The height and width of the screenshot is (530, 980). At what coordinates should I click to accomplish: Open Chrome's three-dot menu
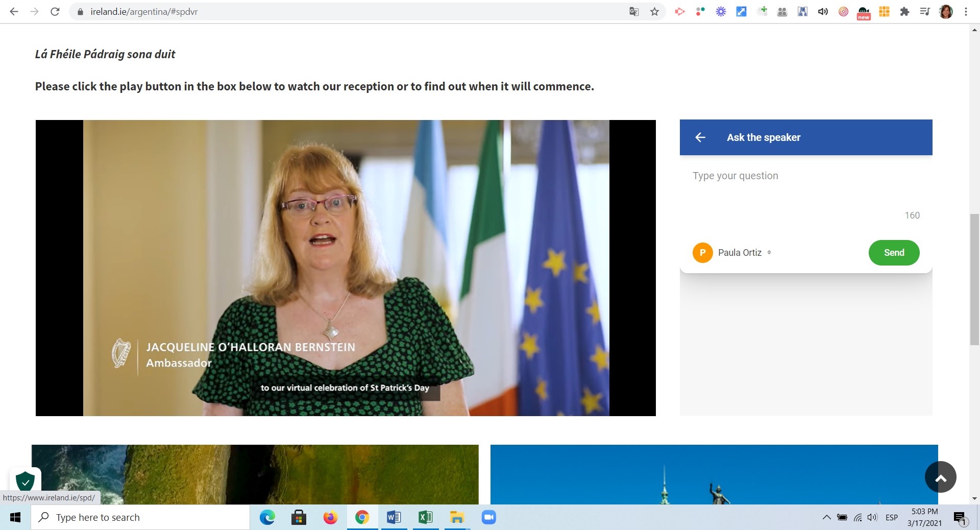[966, 12]
